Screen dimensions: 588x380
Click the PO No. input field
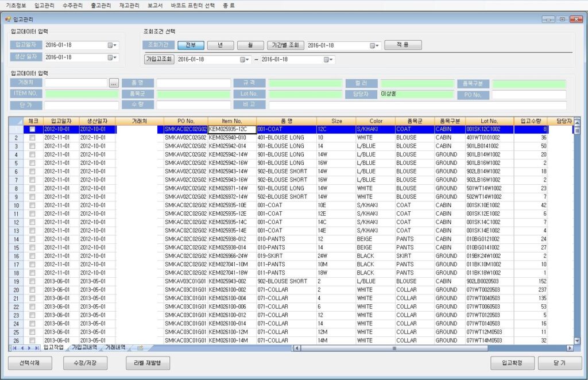coord(528,95)
